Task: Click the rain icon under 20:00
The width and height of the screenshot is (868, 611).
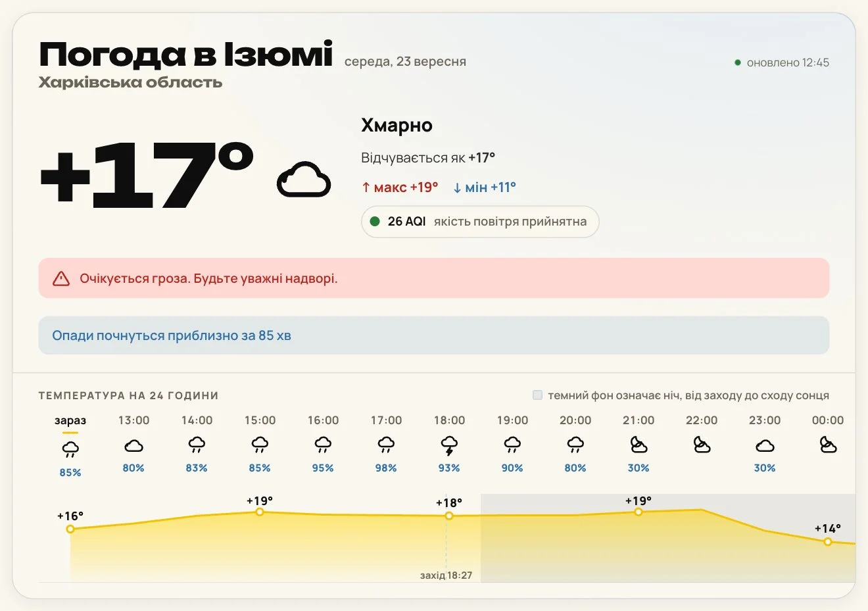Action: point(575,445)
